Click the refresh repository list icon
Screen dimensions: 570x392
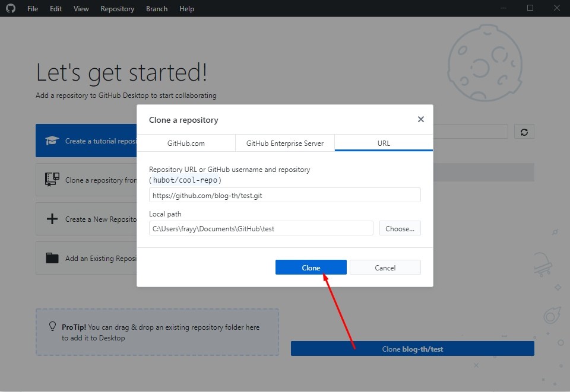click(524, 132)
